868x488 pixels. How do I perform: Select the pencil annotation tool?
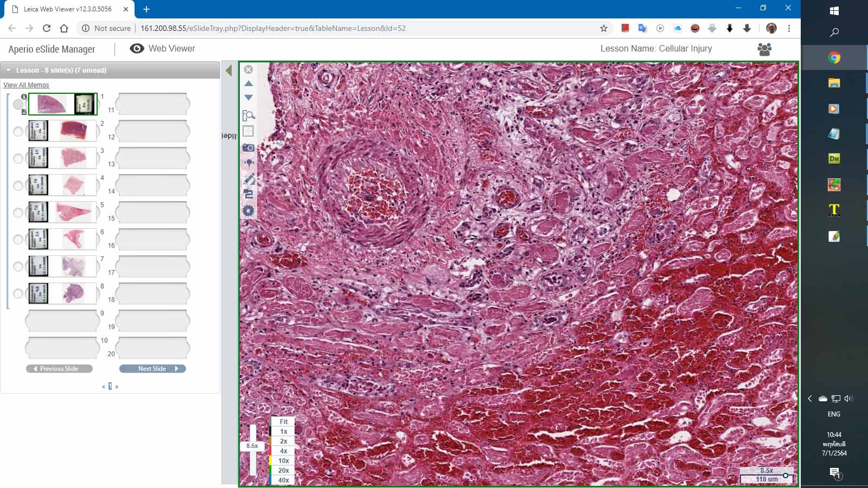tap(249, 178)
